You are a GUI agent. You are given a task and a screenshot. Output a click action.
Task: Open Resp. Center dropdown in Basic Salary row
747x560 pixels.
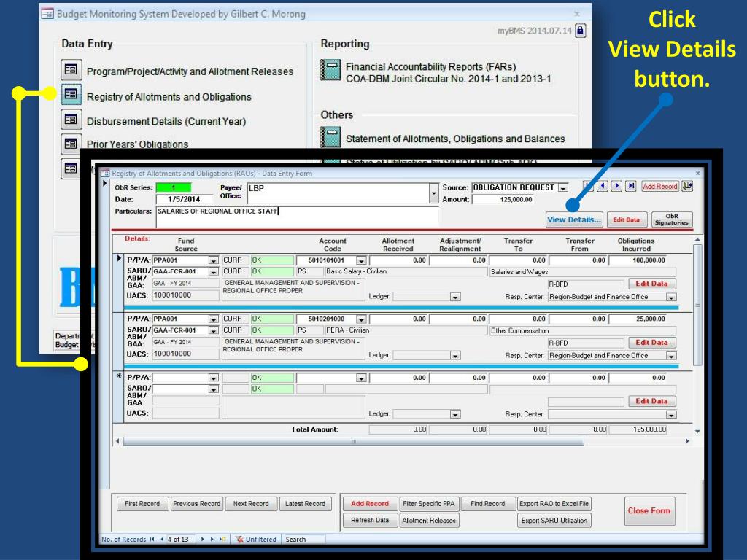(671, 297)
